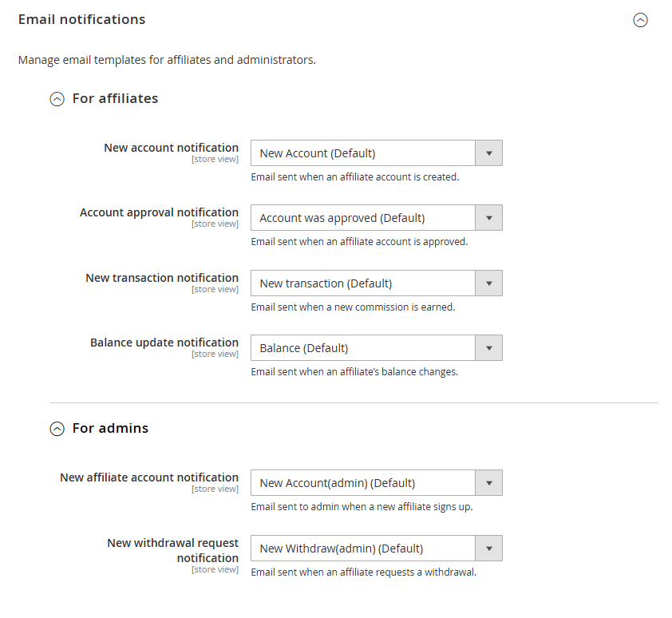The height and width of the screenshot is (618, 672).
Task: Click the collapse chevron beside For affiliates
Action: 57,99
